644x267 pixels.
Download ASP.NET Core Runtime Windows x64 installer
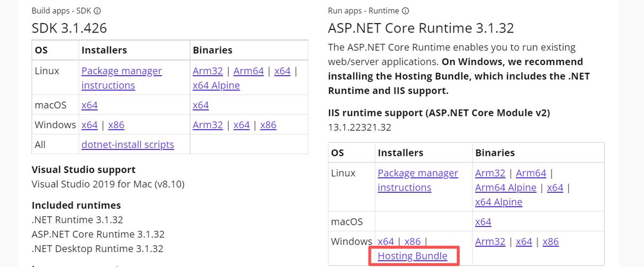[x=385, y=241]
